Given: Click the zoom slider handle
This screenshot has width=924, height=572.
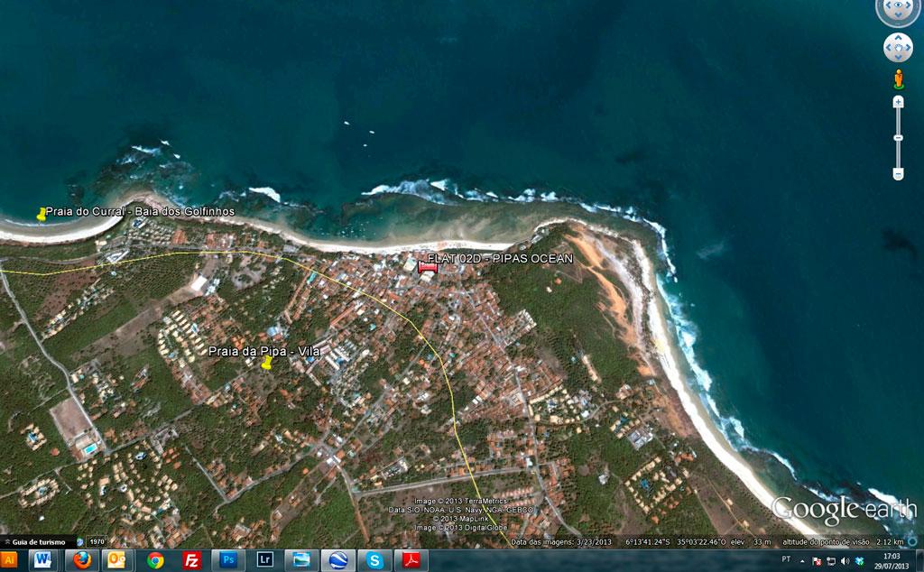Looking at the screenshot, I should (x=898, y=138).
